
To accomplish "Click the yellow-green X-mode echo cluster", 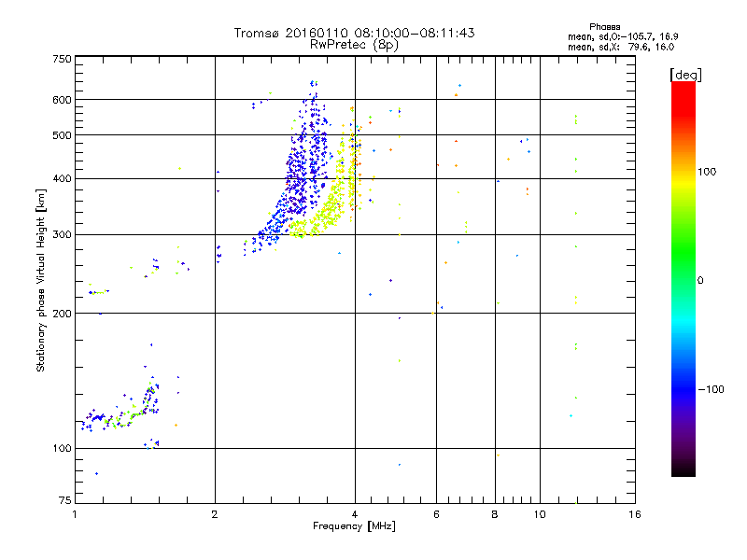I will click(329, 204).
